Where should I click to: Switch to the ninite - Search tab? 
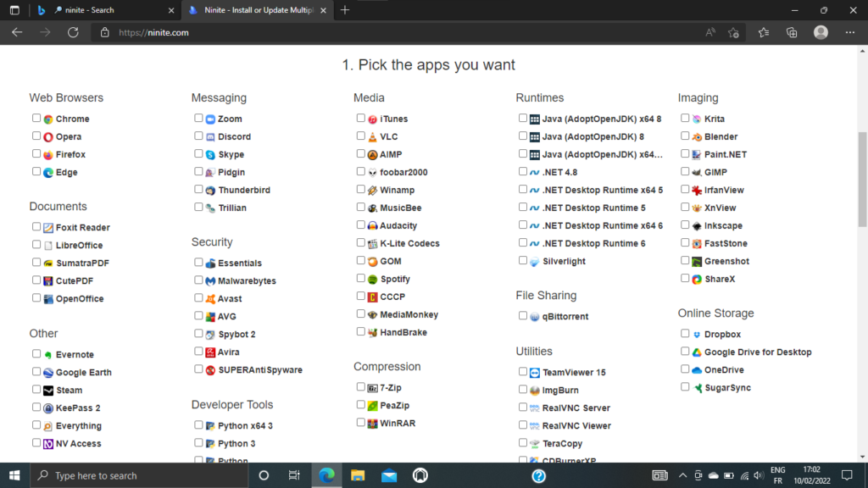105,10
